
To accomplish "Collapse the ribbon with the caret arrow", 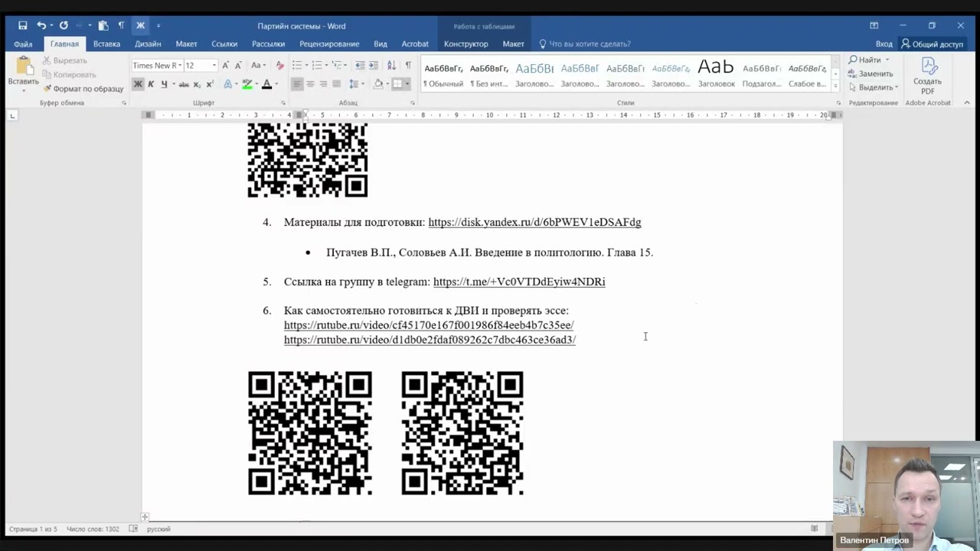I will (x=966, y=103).
